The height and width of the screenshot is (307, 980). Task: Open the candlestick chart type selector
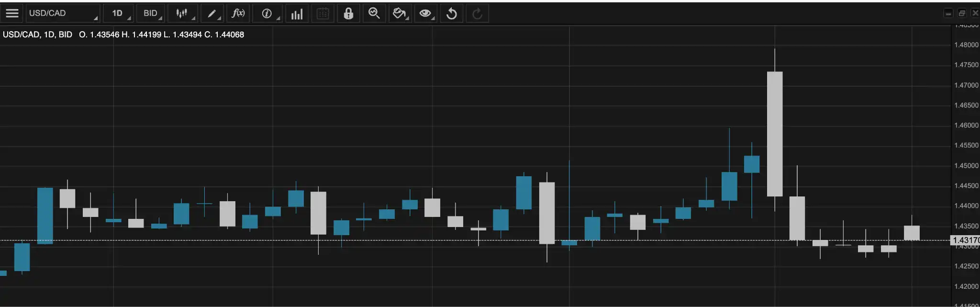[x=183, y=13]
